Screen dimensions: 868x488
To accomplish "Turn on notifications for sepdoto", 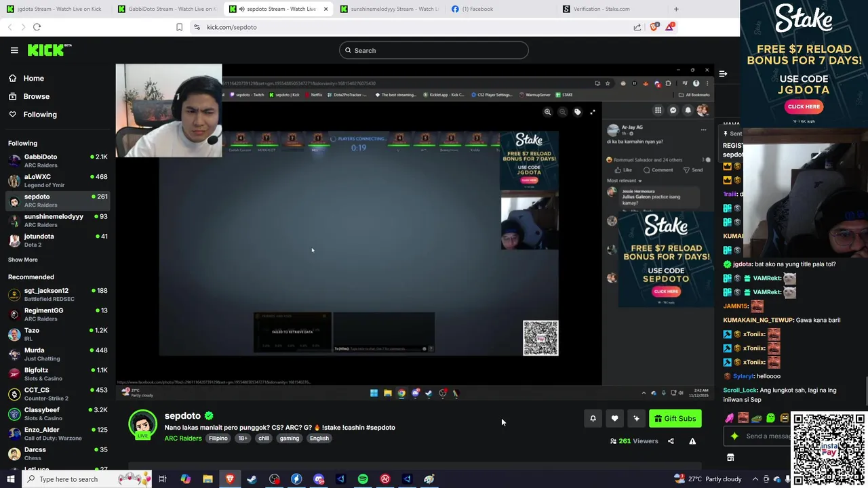I will [593, 419].
